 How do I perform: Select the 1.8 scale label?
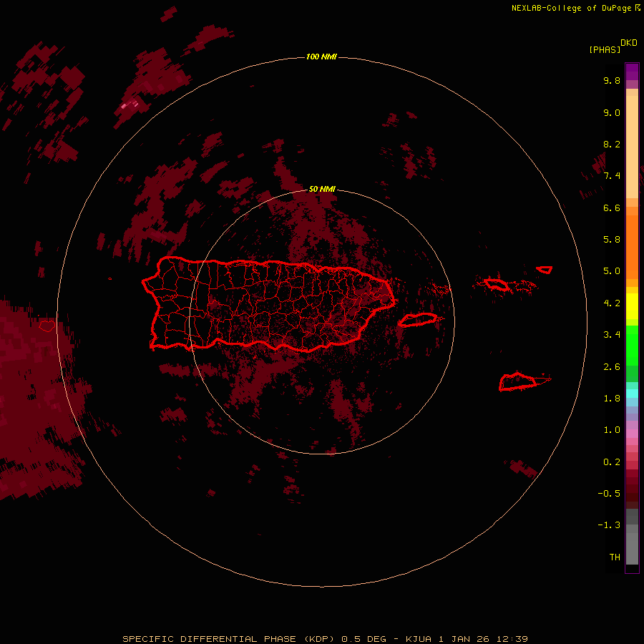pyautogui.click(x=612, y=399)
